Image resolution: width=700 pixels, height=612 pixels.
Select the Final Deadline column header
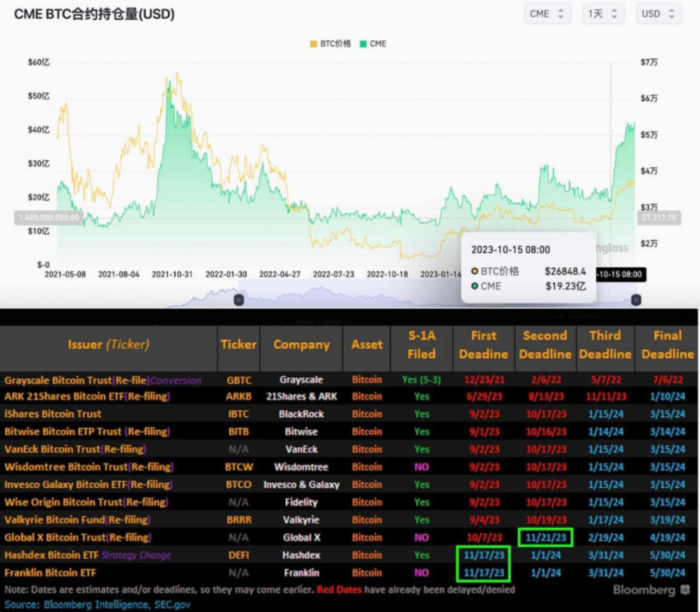point(667,344)
